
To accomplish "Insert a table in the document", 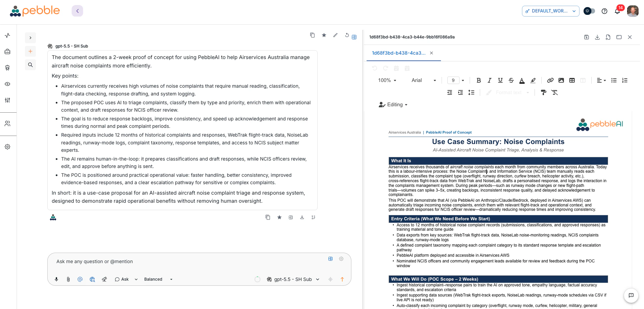I will pos(572,80).
